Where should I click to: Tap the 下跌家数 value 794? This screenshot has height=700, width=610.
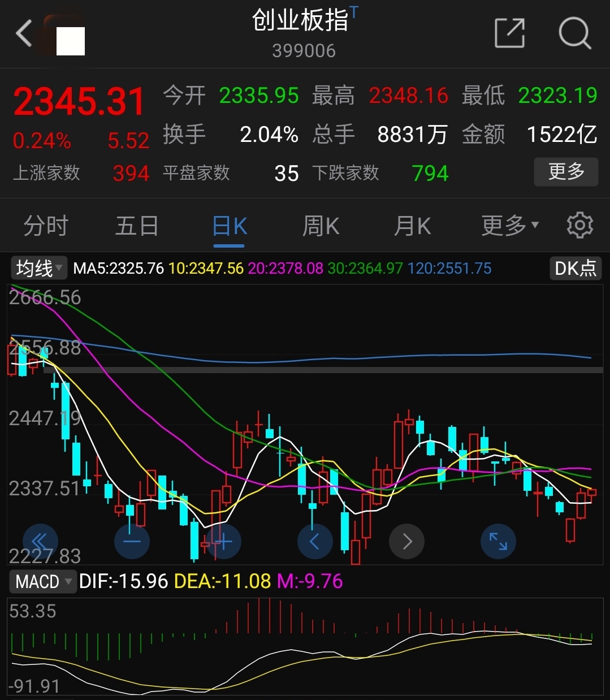430,174
